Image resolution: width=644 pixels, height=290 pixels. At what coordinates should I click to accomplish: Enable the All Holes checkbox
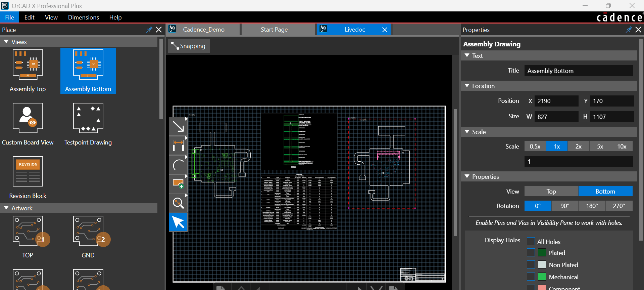point(531,241)
